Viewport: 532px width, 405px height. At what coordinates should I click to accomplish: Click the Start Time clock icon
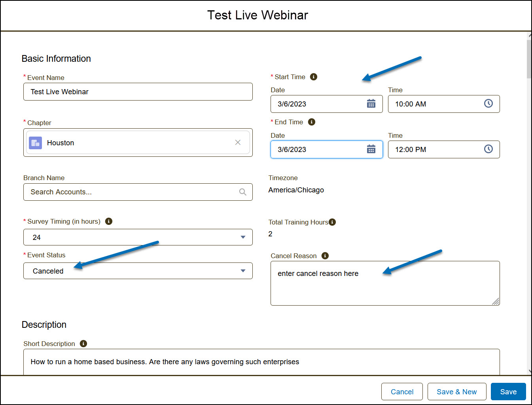[x=488, y=103]
